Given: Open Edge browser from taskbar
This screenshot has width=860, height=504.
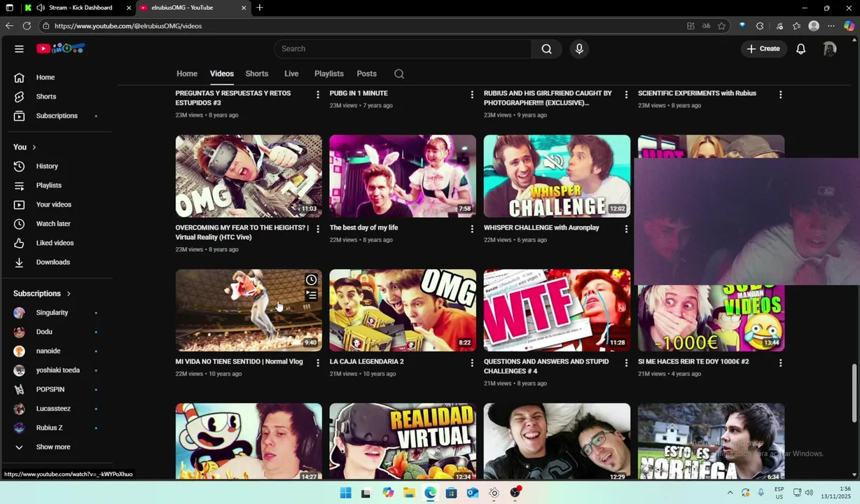Looking at the screenshot, I should 430,493.
